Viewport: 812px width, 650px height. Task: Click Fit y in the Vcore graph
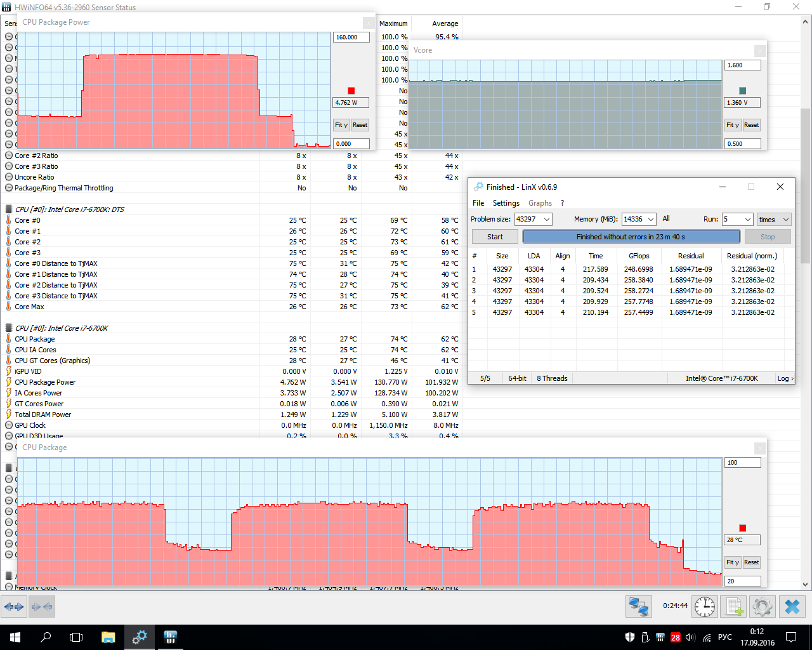(x=733, y=125)
